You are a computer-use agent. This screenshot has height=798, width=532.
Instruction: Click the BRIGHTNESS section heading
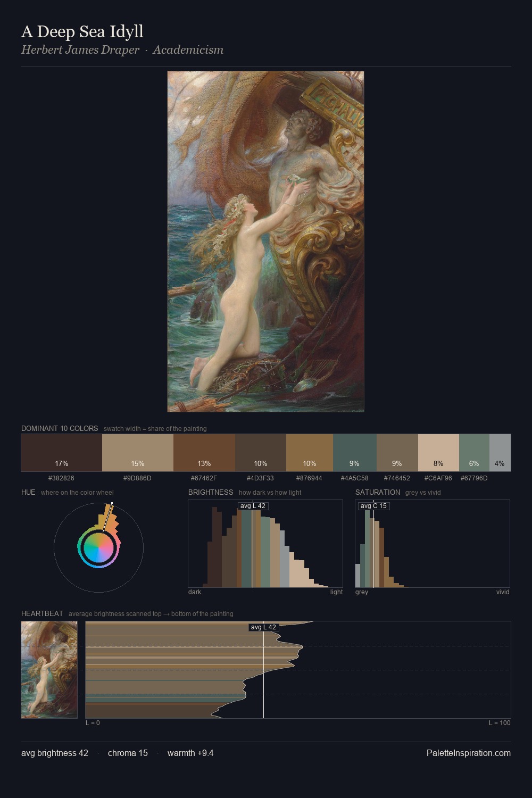[211, 492]
